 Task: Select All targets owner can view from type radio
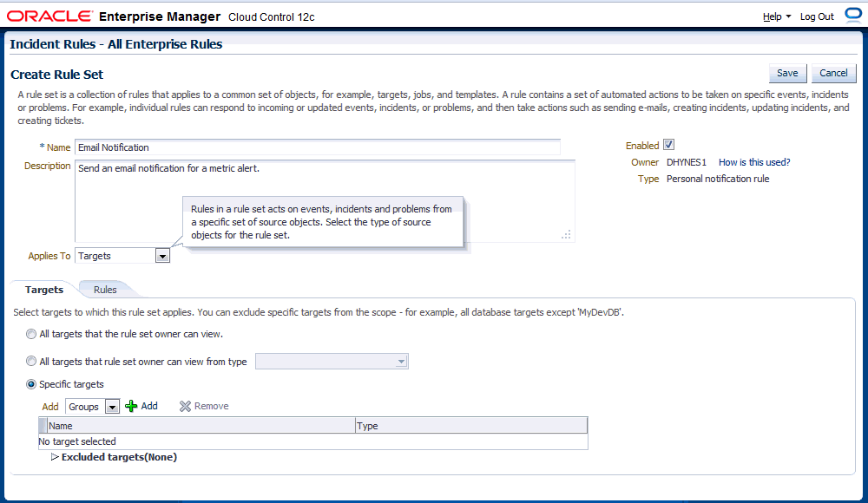(31, 362)
